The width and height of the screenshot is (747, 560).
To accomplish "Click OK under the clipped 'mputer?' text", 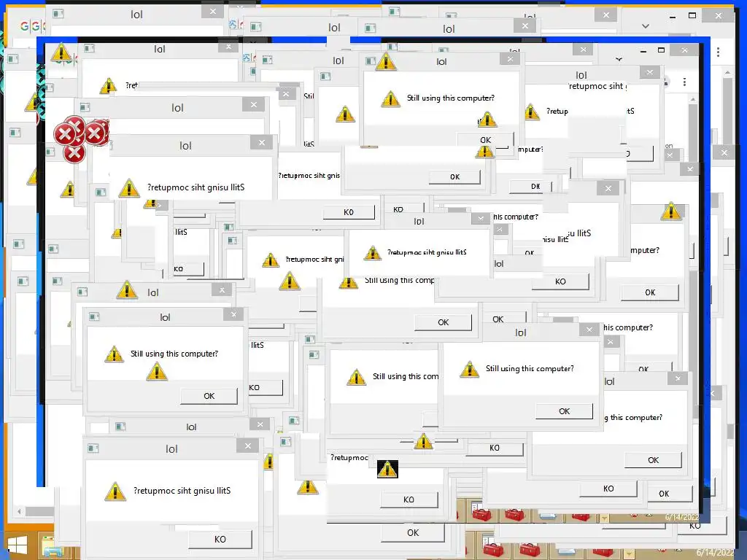I will 650,292.
